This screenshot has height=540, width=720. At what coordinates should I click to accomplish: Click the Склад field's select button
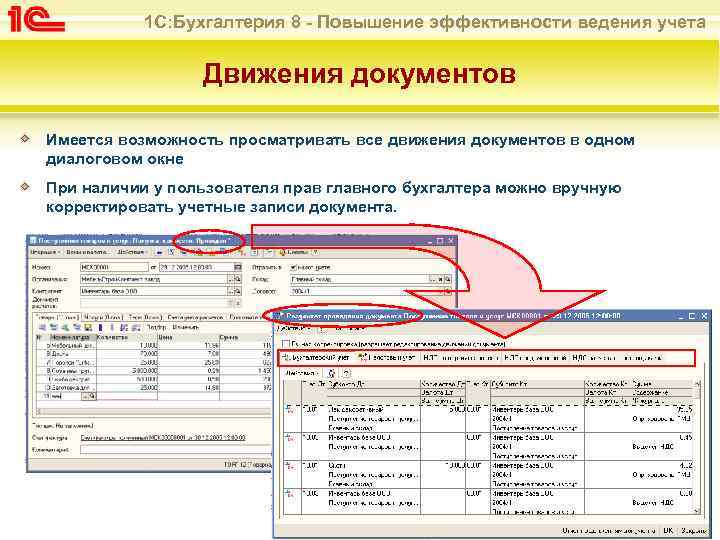tap(433, 279)
